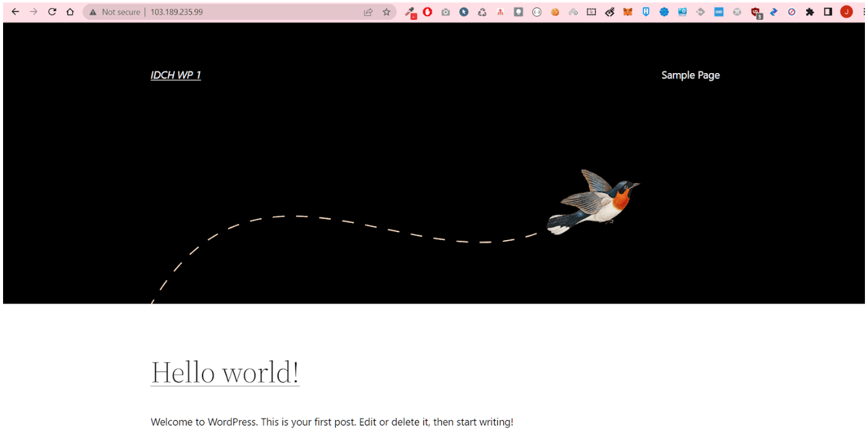The height and width of the screenshot is (447, 868).
Task: Click the camera screenshot extension icon
Action: pos(446,12)
